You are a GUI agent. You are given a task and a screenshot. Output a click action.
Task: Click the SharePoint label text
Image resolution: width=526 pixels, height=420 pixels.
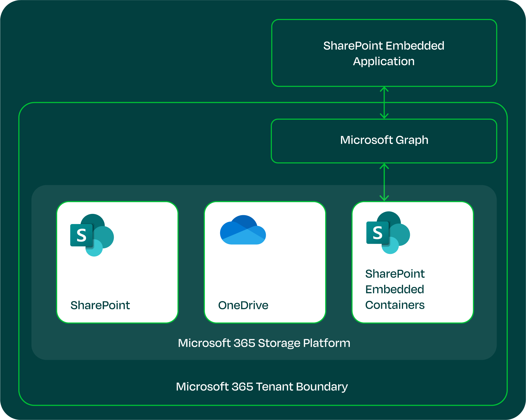100,305
